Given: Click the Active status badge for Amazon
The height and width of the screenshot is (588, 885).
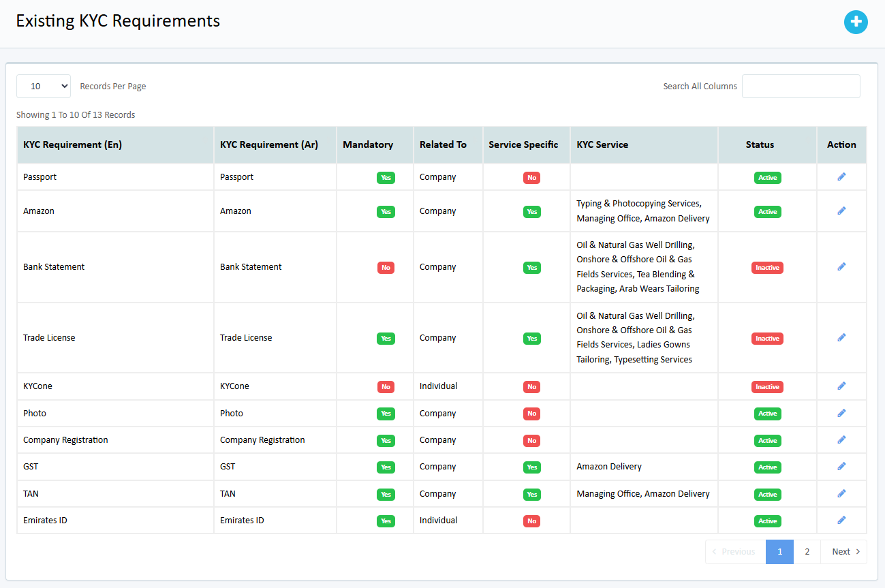Looking at the screenshot, I should [x=768, y=212].
